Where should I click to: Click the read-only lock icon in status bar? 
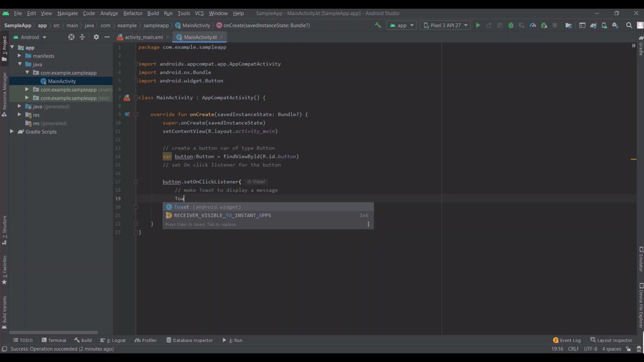(628, 349)
